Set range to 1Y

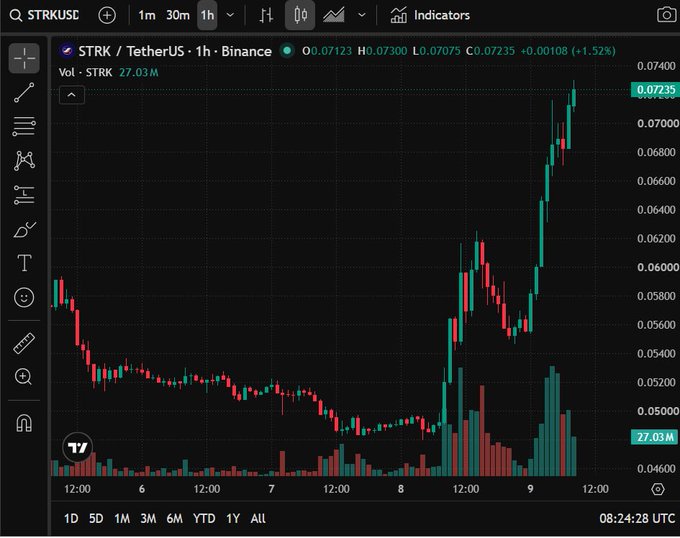(x=233, y=518)
